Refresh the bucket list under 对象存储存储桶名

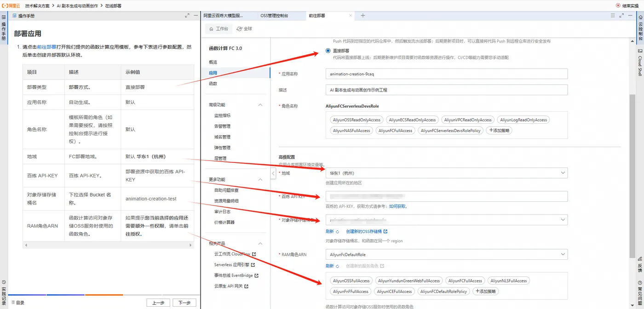(332, 231)
